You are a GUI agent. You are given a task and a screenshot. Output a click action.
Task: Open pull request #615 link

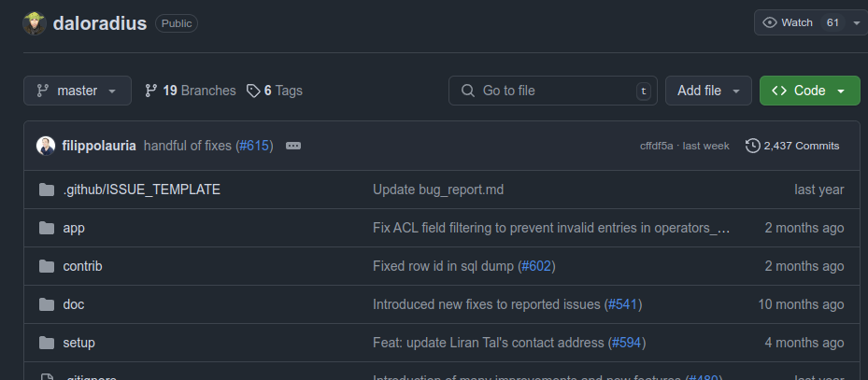coord(254,146)
